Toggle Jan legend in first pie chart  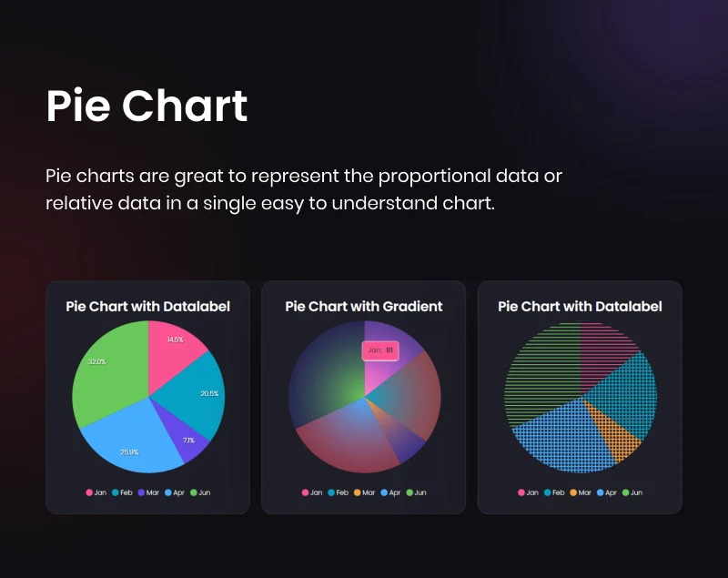coord(96,492)
